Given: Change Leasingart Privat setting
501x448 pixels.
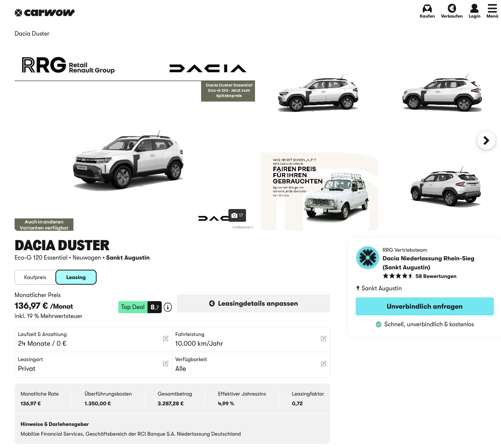Looking at the screenshot, I should click(x=93, y=364).
